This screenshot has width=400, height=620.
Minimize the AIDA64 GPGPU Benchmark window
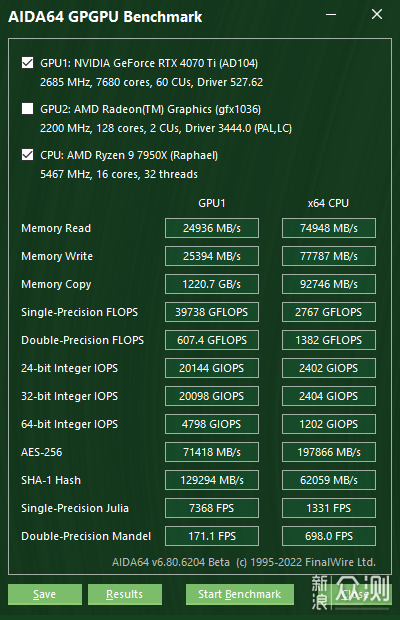click(x=331, y=15)
